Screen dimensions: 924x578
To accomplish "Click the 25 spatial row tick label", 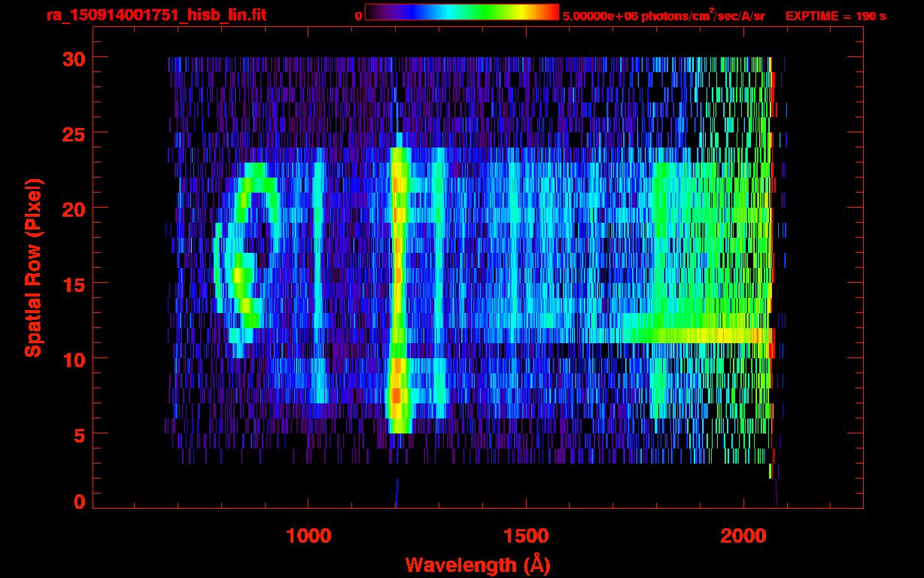I will 72,133.
